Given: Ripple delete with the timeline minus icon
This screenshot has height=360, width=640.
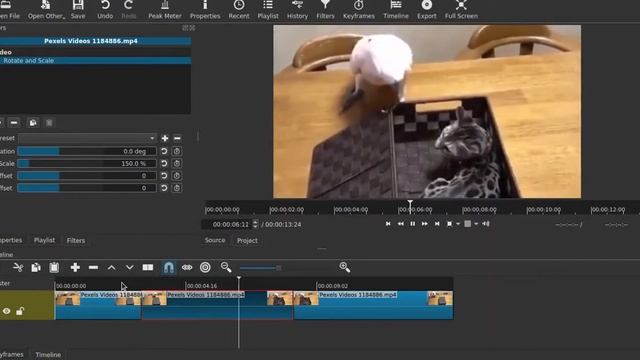Looking at the screenshot, I should point(93,267).
